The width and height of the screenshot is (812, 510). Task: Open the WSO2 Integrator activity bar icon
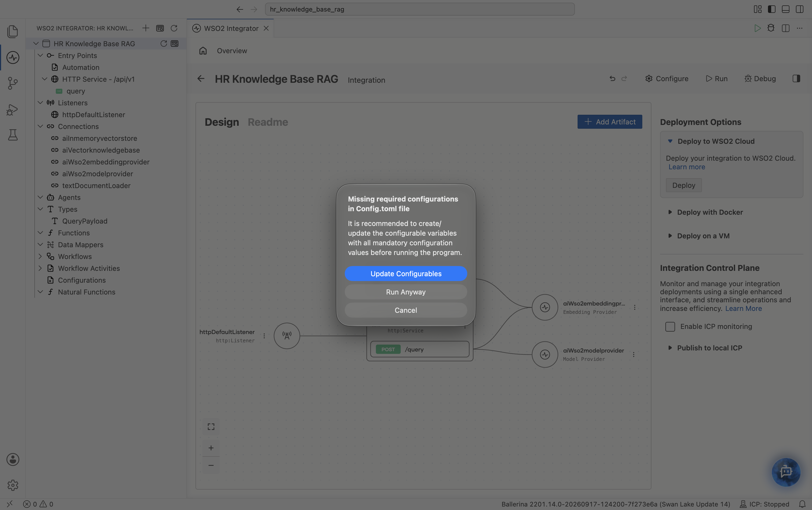coord(13,57)
